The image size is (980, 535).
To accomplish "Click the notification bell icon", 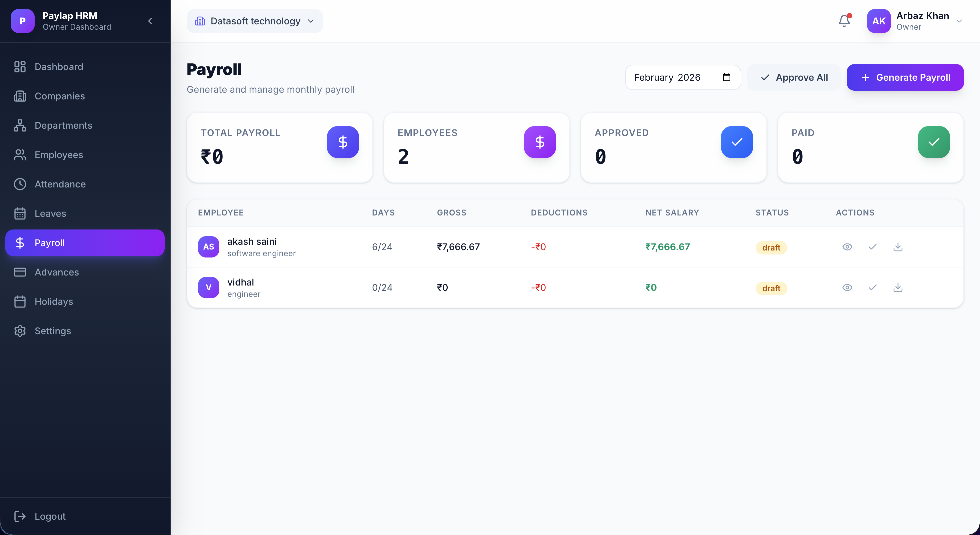I will (x=844, y=21).
